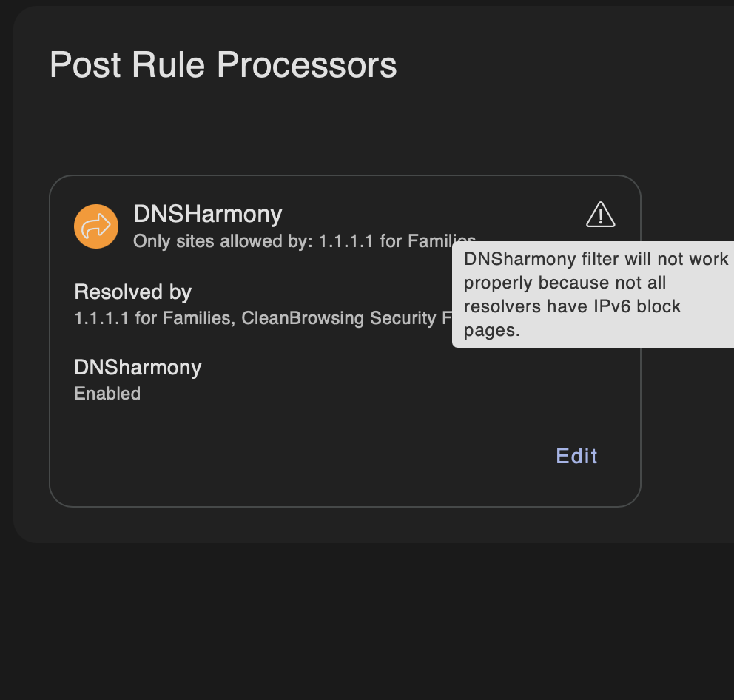Click the "DNSharmony" setting label above Enabled

[x=138, y=367]
